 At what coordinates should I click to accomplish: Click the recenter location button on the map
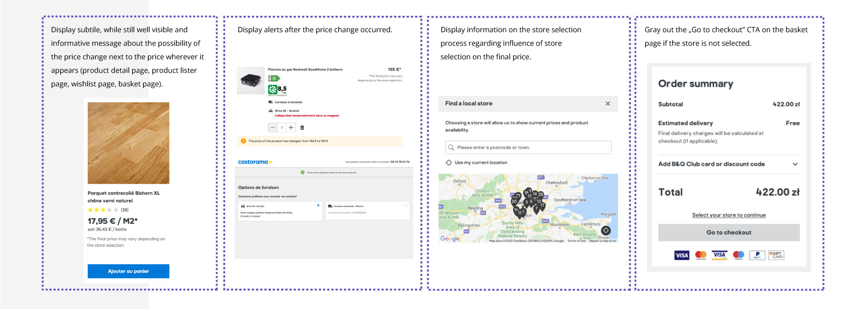606,230
